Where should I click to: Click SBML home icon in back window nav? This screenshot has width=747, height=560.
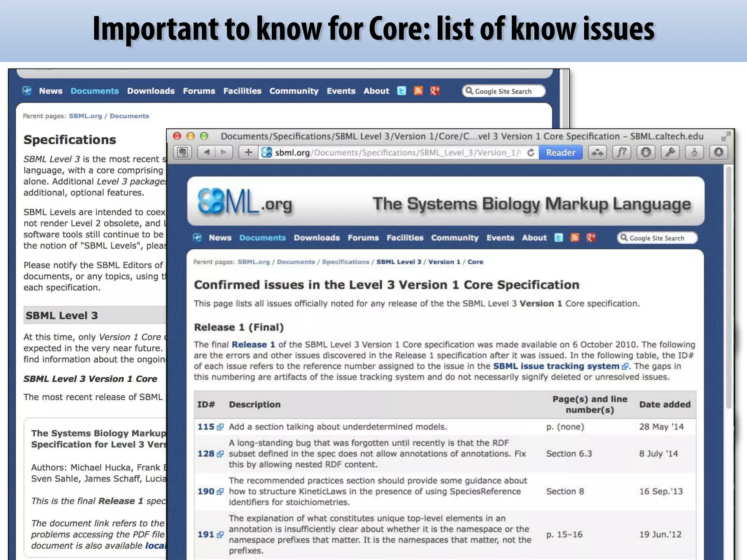pos(27,91)
